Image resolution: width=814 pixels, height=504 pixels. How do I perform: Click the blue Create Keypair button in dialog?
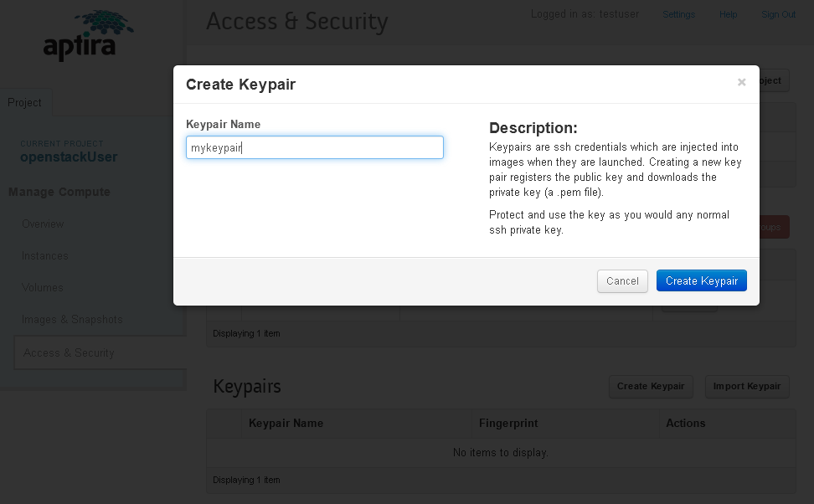point(701,280)
